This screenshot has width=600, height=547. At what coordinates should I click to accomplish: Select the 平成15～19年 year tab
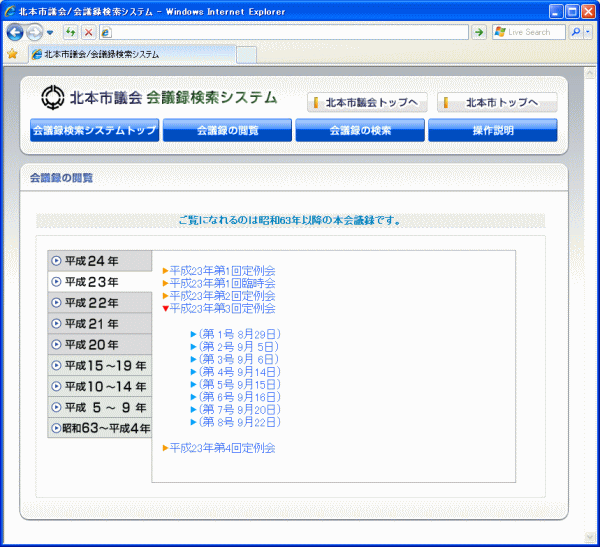click(x=100, y=366)
